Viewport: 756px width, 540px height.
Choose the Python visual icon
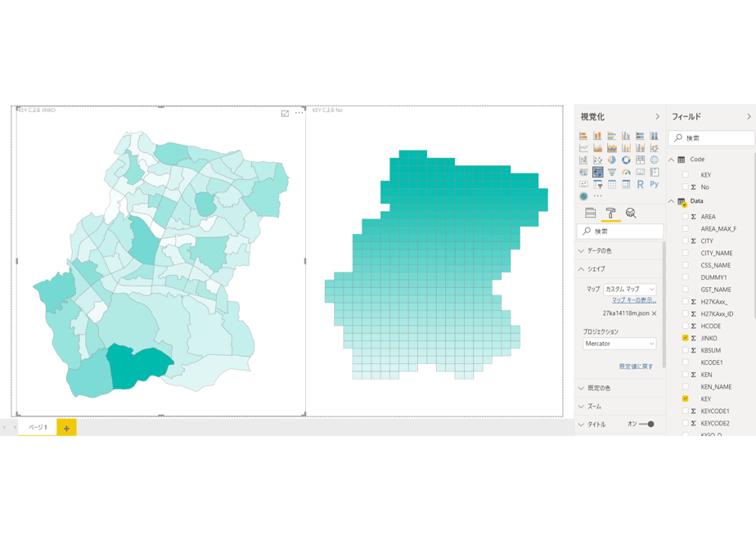pyautogui.click(x=655, y=184)
